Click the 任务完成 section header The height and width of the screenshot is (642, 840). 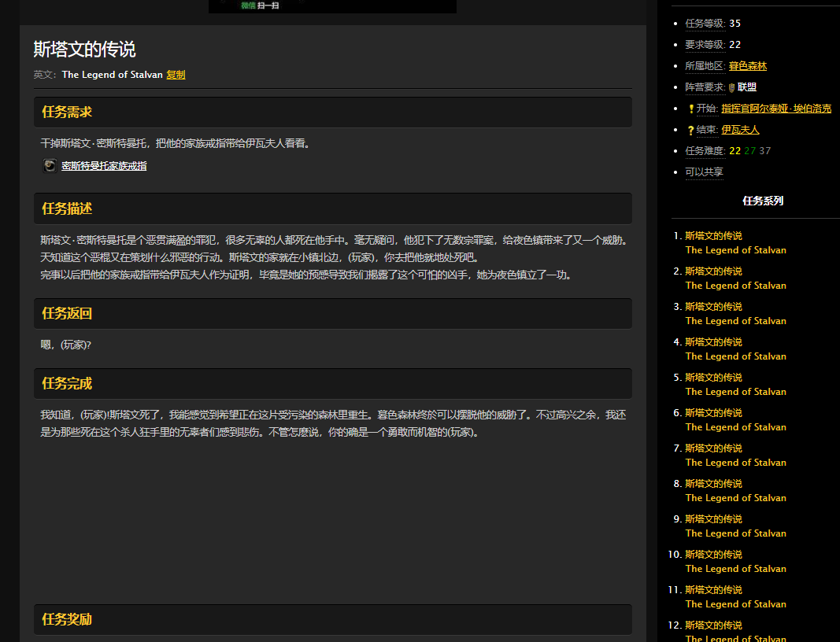[x=67, y=383]
